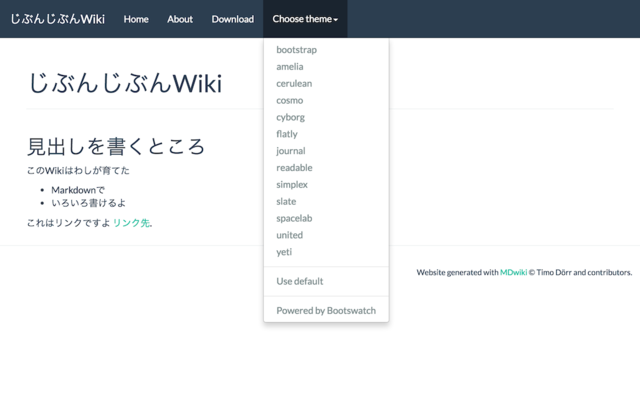Apply the readable theme
This screenshot has width=640, height=420.
294,168
